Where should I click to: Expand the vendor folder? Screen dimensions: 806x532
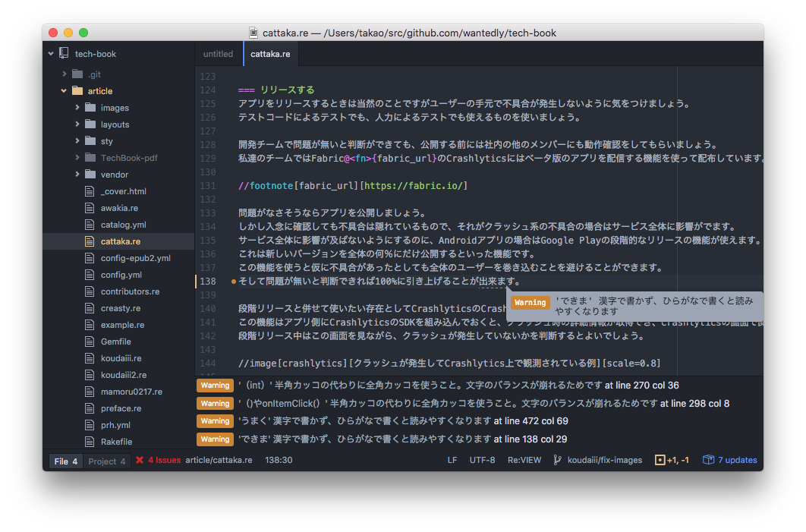[77, 175]
